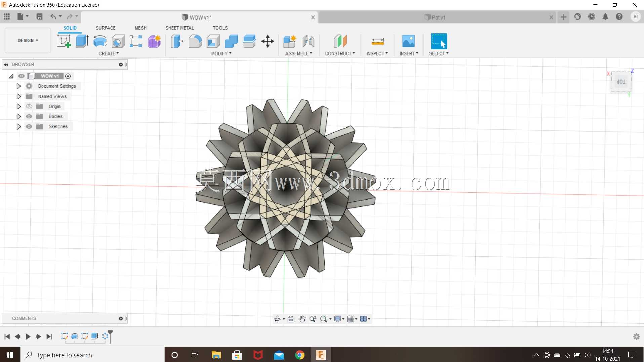Image resolution: width=644 pixels, height=362 pixels.
Task: Hide the Sketches folder
Action: tap(29, 126)
